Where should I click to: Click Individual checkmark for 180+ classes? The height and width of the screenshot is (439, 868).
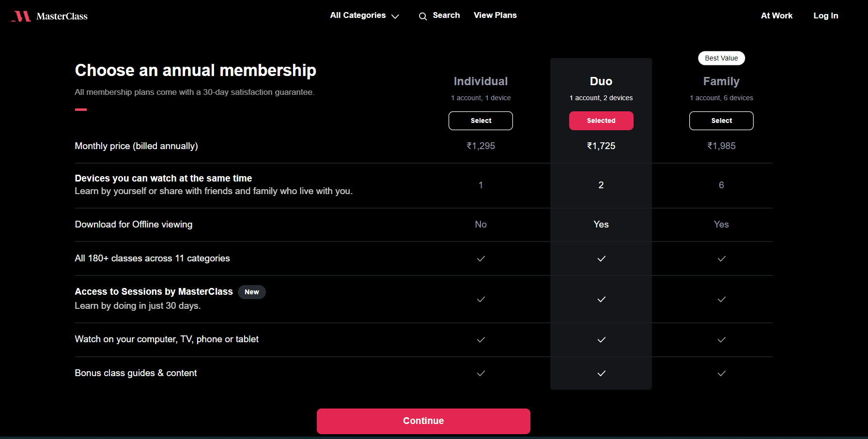coord(481,258)
